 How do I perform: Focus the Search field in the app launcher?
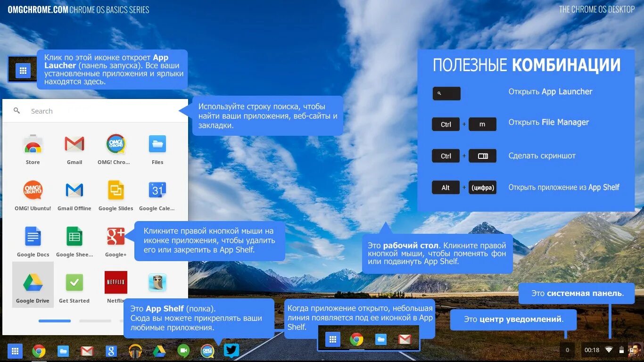pyautogui.click(x=95, y=111)
